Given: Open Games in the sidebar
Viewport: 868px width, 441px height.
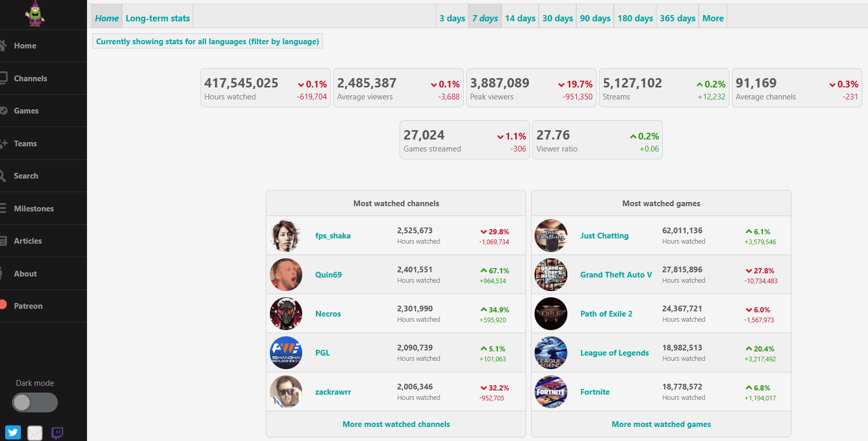Looking at the screenshot, I should coord(43,111).
